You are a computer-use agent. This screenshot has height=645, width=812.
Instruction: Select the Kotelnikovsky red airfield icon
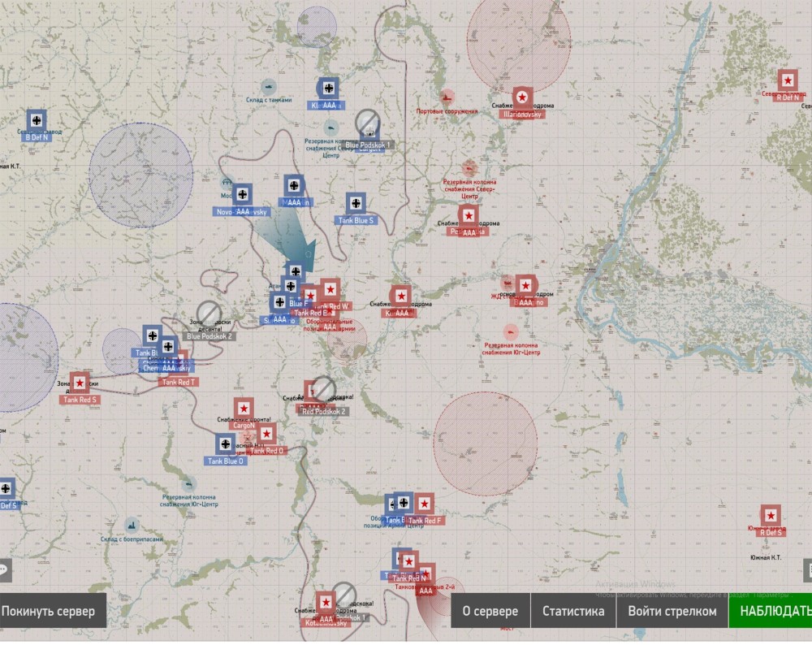click(x=326, y=603)
